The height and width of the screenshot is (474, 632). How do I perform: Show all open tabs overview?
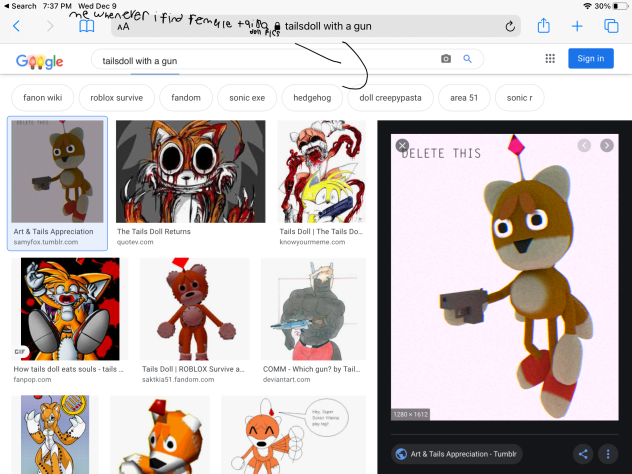pos(611,26)
